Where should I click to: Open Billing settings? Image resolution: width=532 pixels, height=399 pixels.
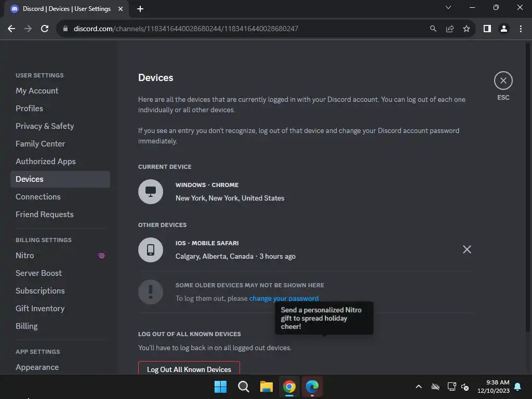click(x=60, y=326)
